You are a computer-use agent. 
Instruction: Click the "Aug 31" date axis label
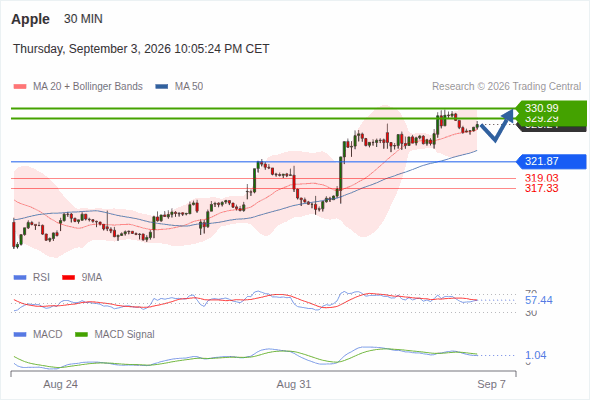pyautogui.click(x=294, y=384)
